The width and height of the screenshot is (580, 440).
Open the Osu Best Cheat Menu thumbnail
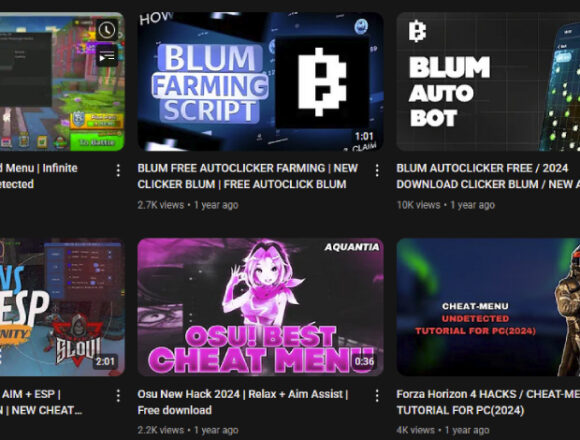click(x=260, y=307)
